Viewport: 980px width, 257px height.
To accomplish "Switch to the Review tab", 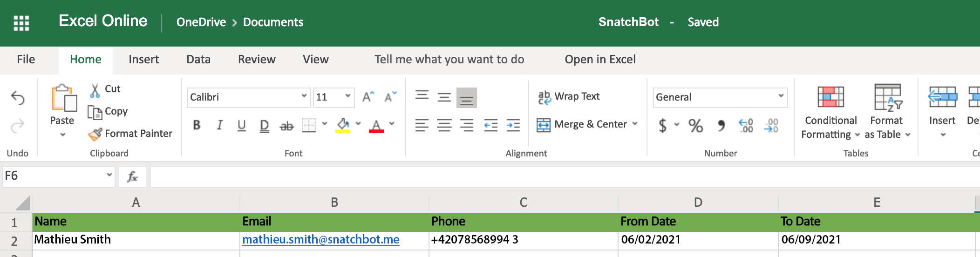I will tap(257, 60).
